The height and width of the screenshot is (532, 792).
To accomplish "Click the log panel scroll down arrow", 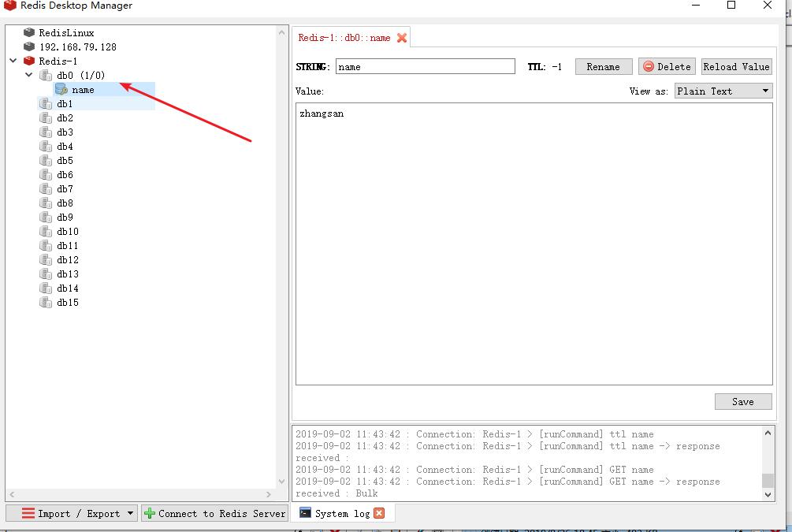I will coord(768,495).
